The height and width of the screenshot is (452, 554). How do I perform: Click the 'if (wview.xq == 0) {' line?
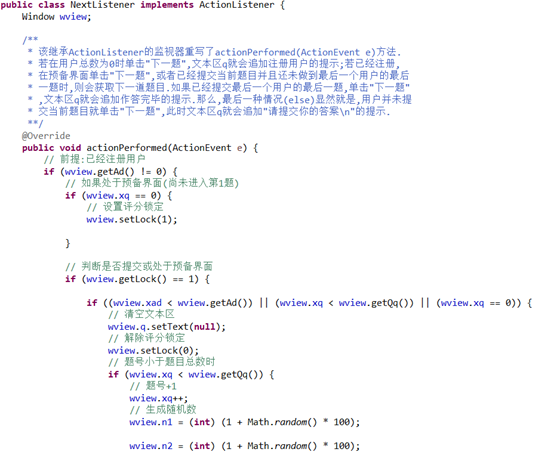click(119, 195)
